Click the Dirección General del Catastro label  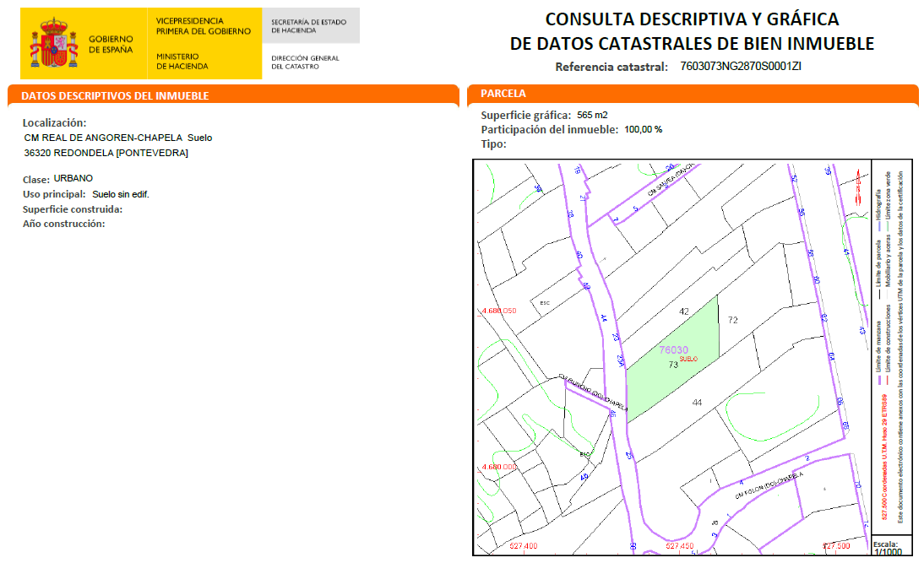click(305, 62)
